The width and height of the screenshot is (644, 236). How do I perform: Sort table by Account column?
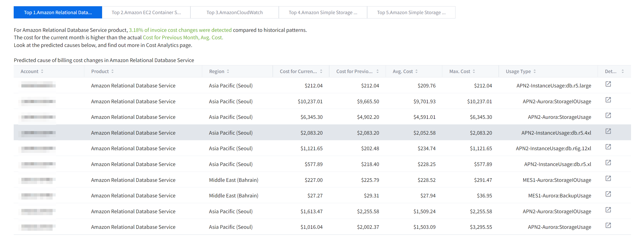click(x=42, y=71)
